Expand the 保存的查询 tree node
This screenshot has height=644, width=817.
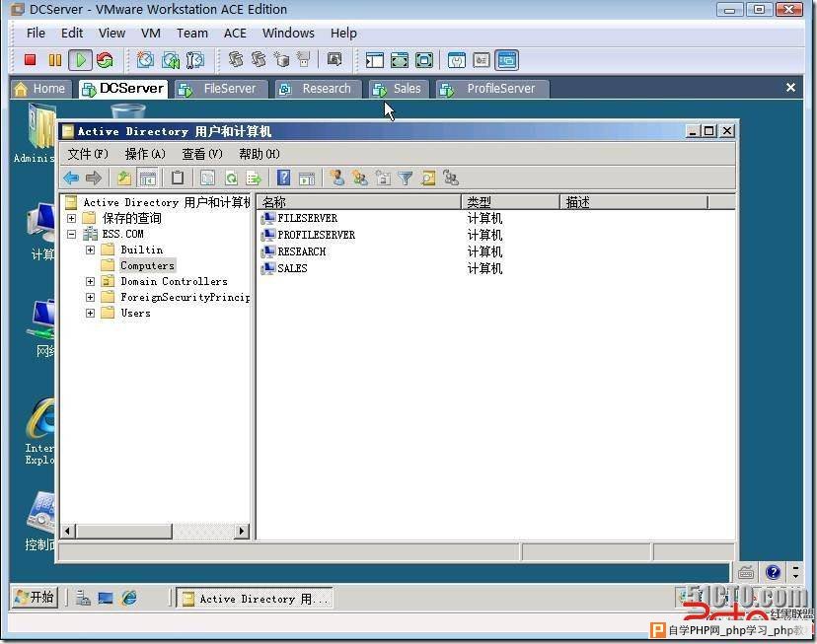coord(71,218)
